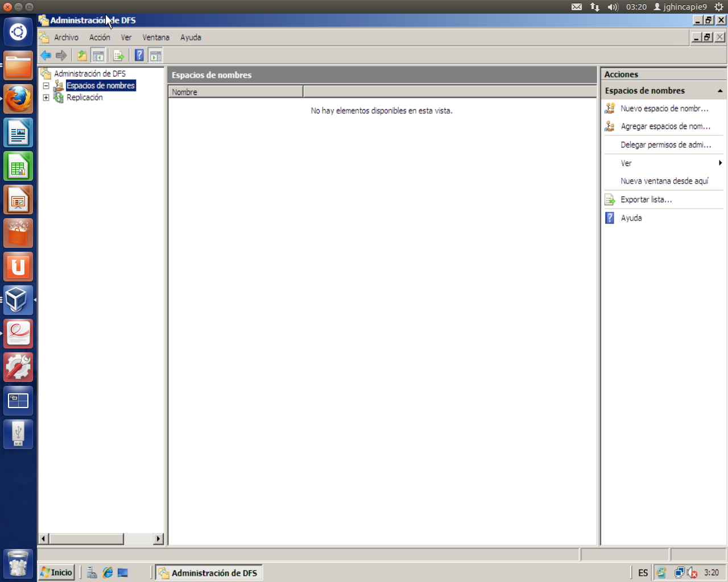Open System Settings wrench-gear launcher icon
This screenshot has height=582, width=728.
click(18, 367)
